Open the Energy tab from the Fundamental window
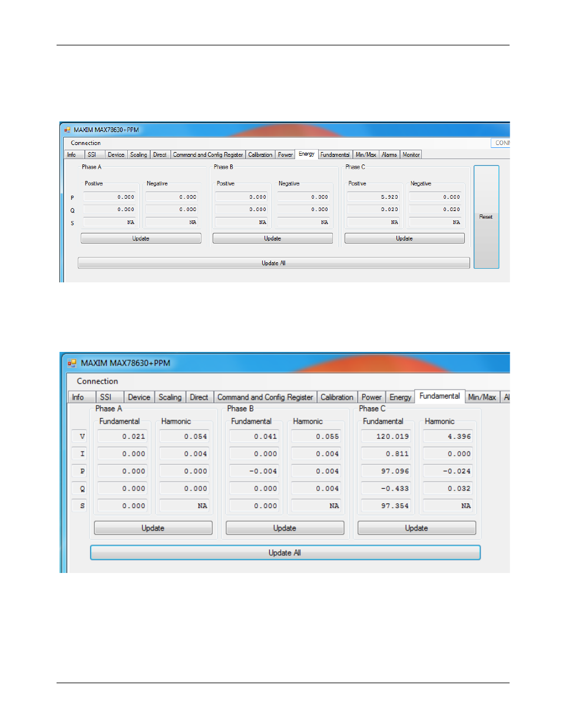 [x=401, y=397]
